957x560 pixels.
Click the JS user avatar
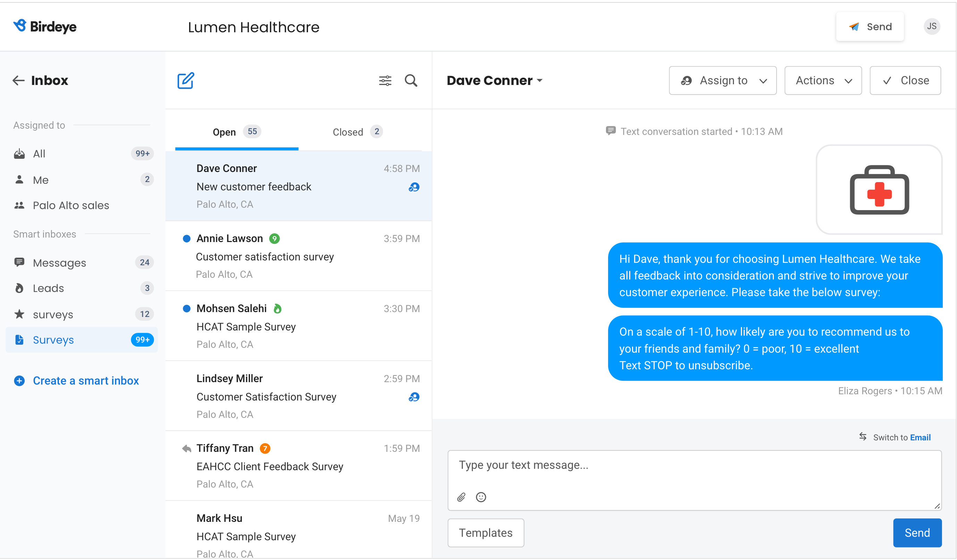(932, 27)
